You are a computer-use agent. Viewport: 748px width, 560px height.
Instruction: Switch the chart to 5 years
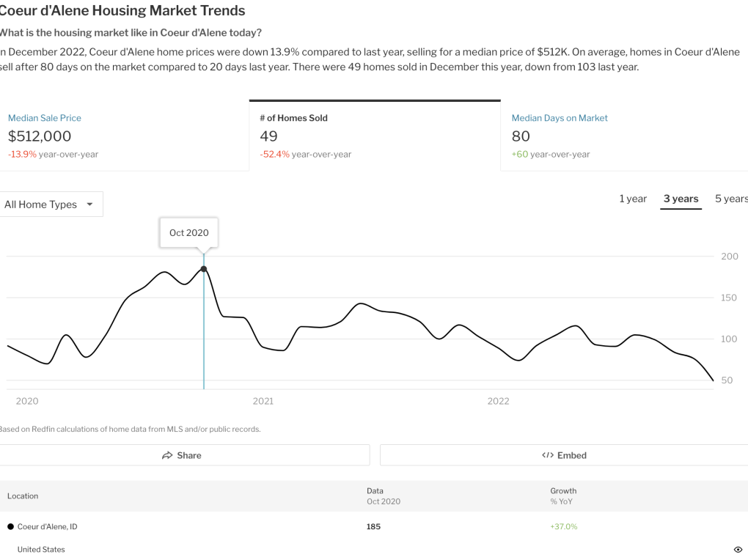pos(731,199)
